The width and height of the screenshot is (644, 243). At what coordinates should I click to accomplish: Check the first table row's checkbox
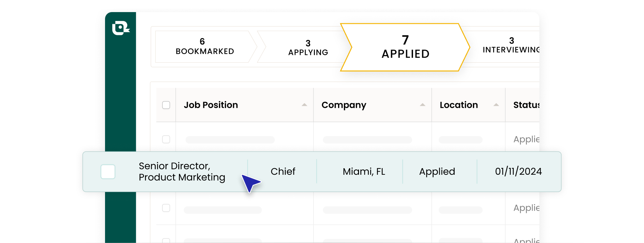pos(166,139)
